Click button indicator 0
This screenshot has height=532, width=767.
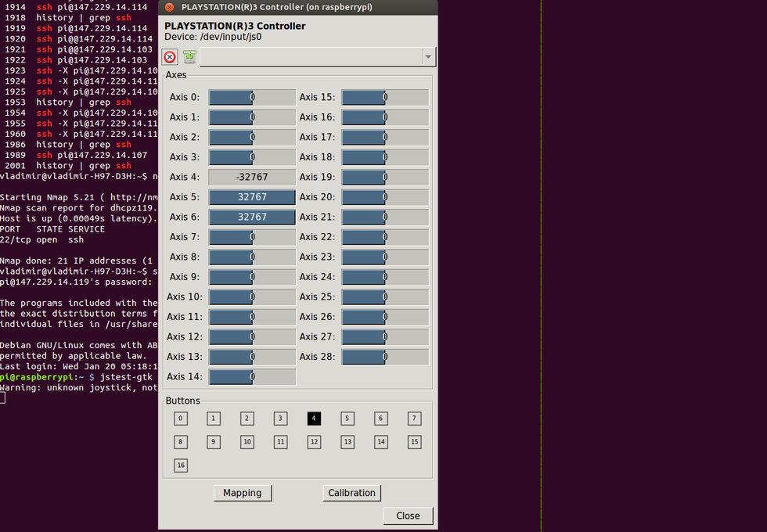click(x=181, y=419)
